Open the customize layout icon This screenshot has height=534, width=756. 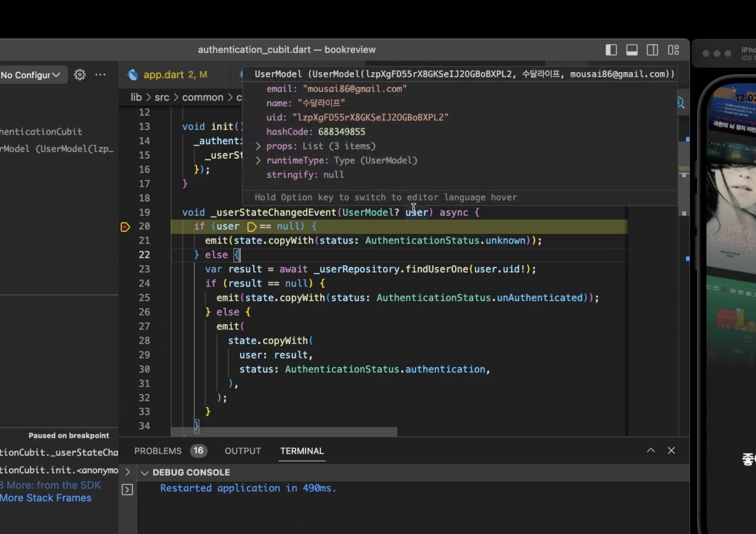click(674, 50)
